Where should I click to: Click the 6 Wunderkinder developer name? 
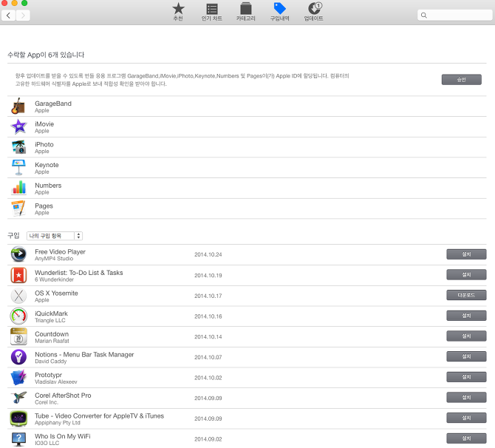pos(54,279)
